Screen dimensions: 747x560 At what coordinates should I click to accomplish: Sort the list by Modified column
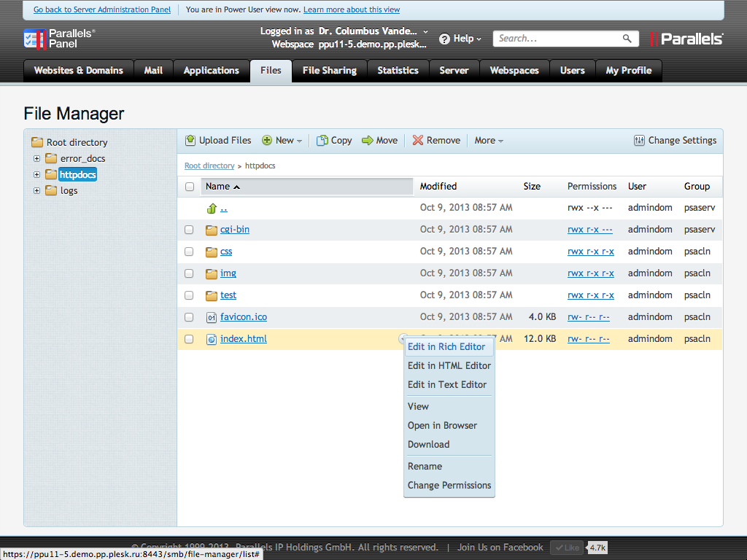[438, 187]
